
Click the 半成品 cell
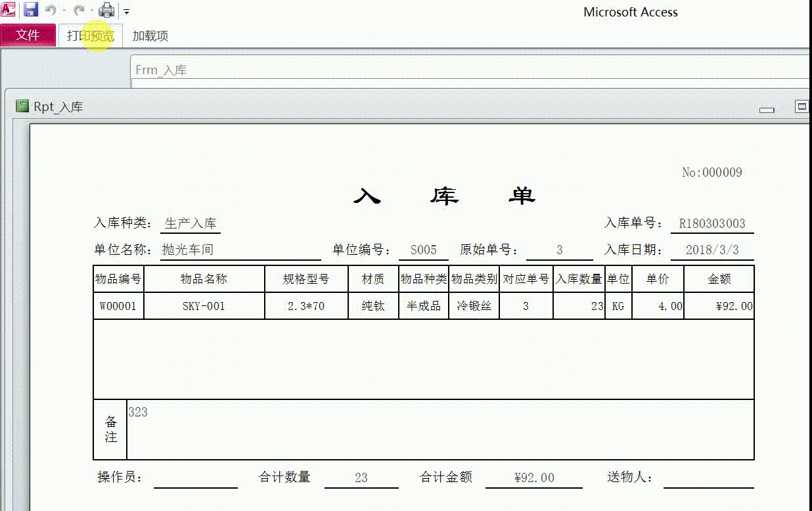[x=424, y=306]
